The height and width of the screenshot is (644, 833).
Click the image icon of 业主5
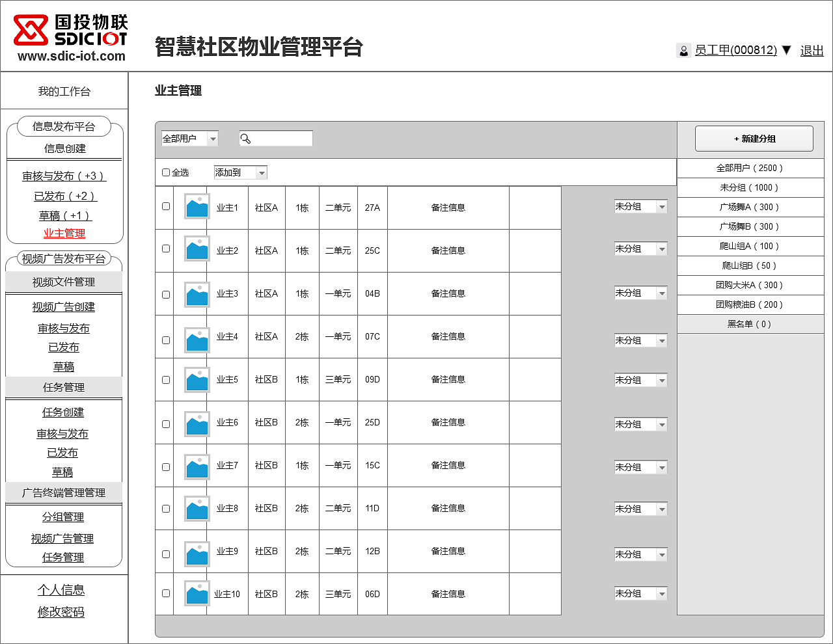[197, 379]
